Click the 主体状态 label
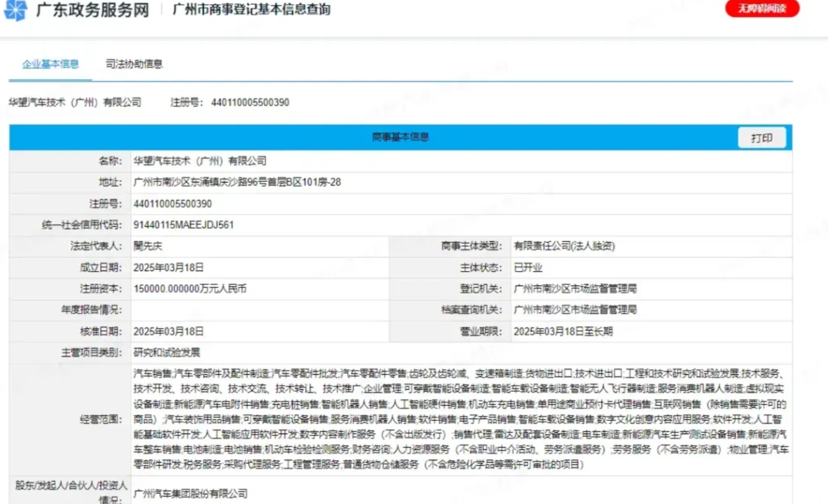Viewport: 828px width, 504px height. point(482,267)
